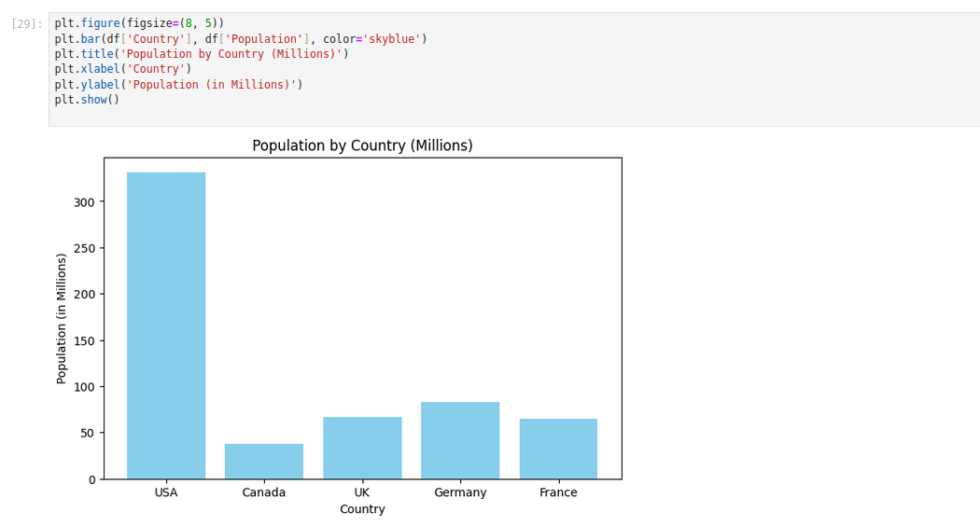This screenshot has height=526, width=980.
Task: Click the plt.xlabel('Country') code line
Action: click(122, 69)
